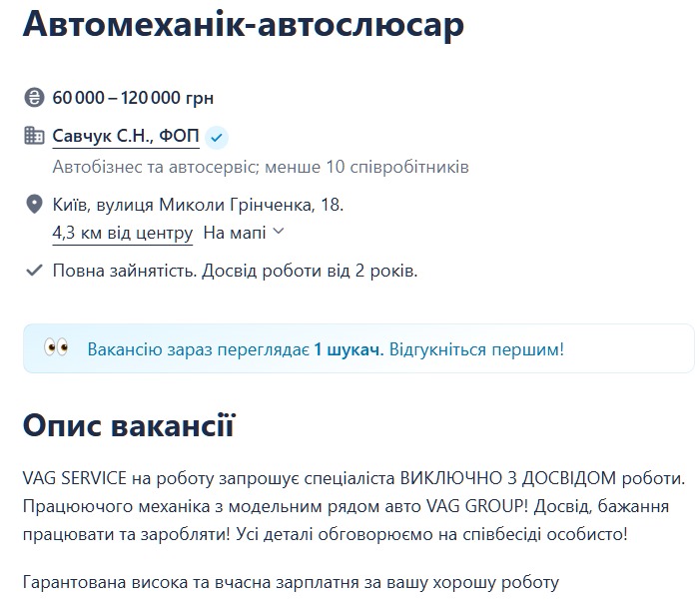Click the eyes emoji in the banner

pos(56,348)
